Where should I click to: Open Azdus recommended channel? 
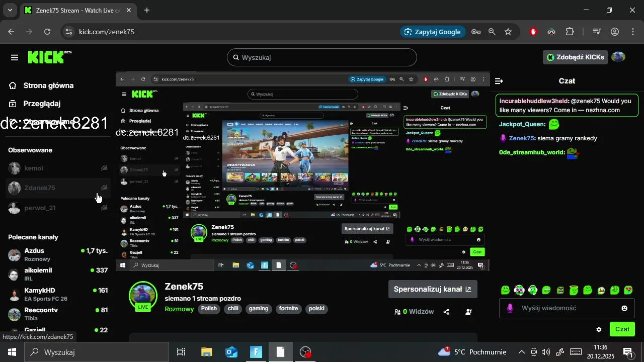58,254
